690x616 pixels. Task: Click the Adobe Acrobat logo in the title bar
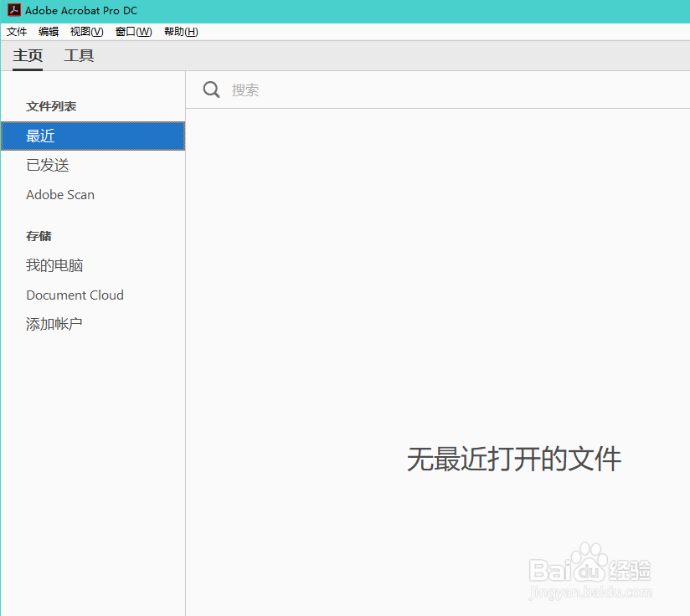[14, 10]
